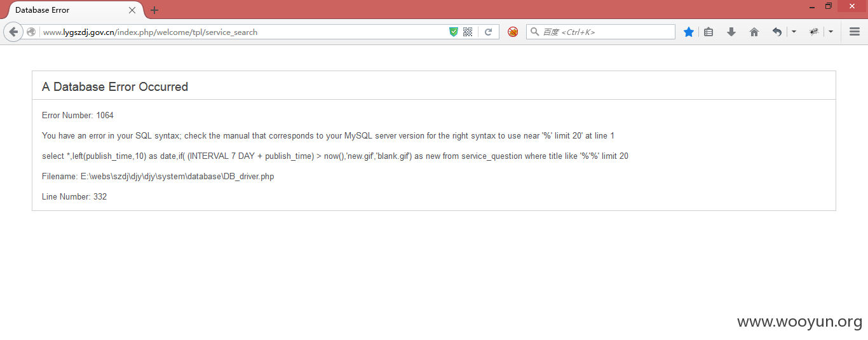This screenshot has height=340, width=868.
Task: Open the hamburger menu
Action: tap(855, 32)
